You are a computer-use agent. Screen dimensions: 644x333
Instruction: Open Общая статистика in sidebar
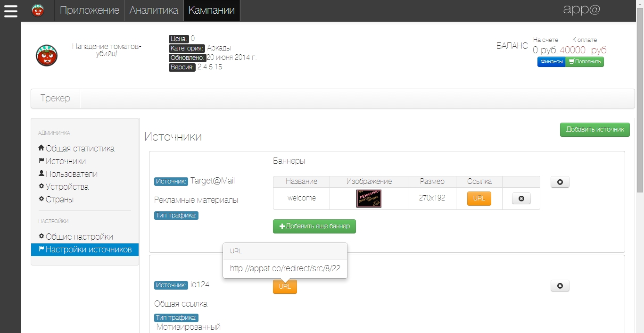click(80, 149)
